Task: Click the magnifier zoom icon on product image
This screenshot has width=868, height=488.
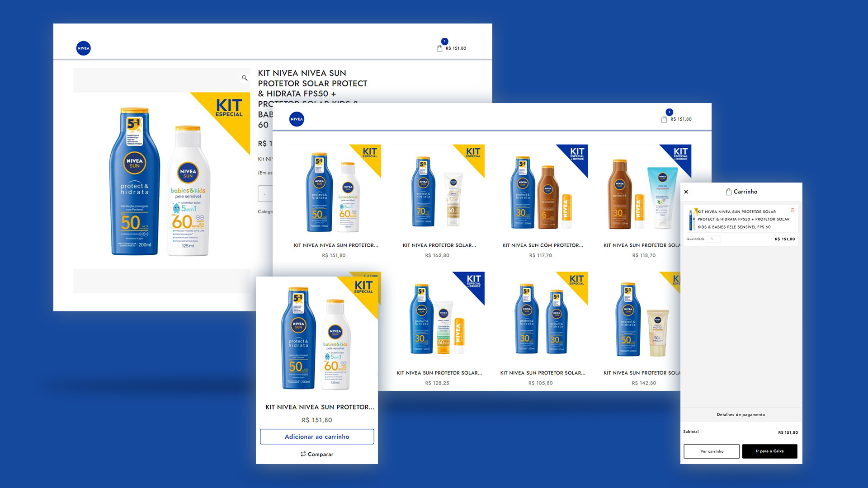Action: click(x=245, y=78)
